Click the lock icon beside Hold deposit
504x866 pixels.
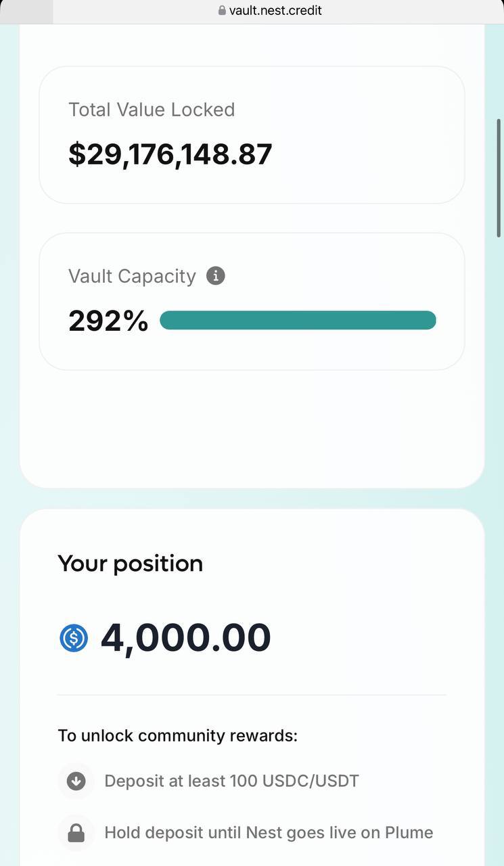pos(76,833)
